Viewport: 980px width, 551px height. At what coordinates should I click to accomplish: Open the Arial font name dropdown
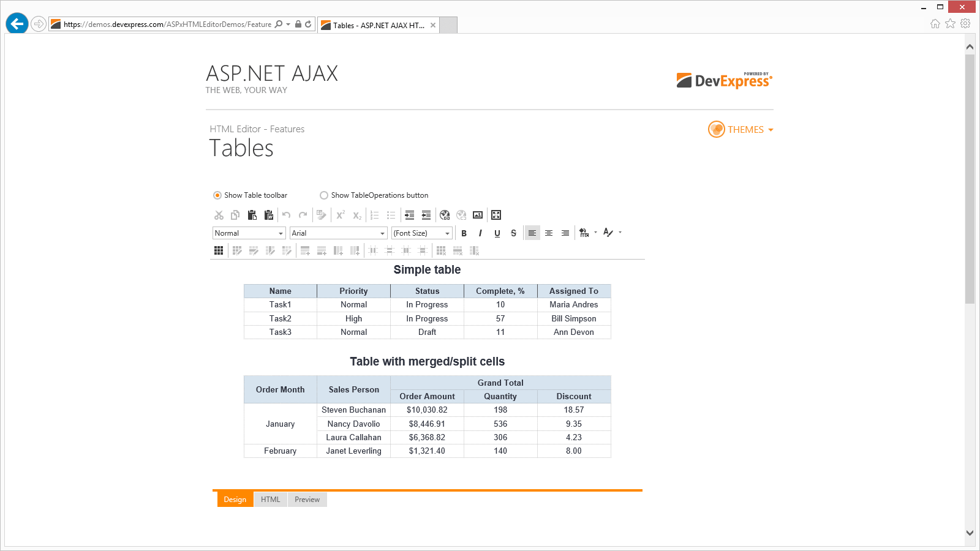(x=383, y=233)
